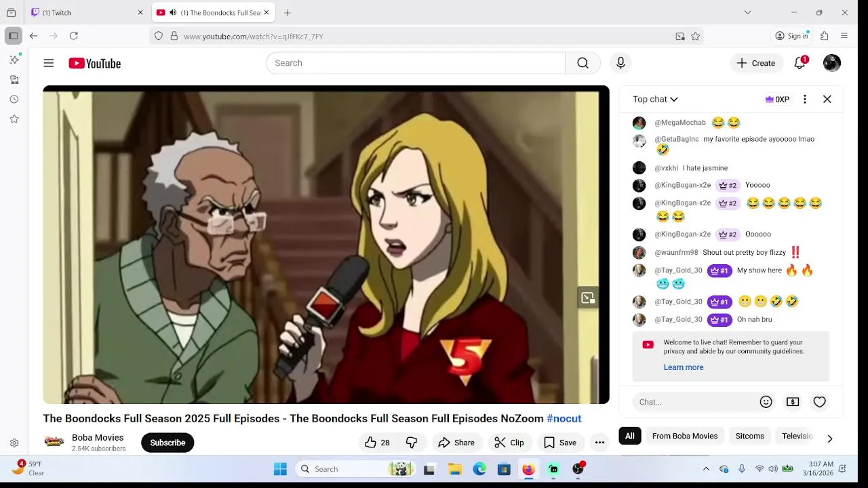
Task: Open the Firefox View tab-list icon
Action: 11,12
